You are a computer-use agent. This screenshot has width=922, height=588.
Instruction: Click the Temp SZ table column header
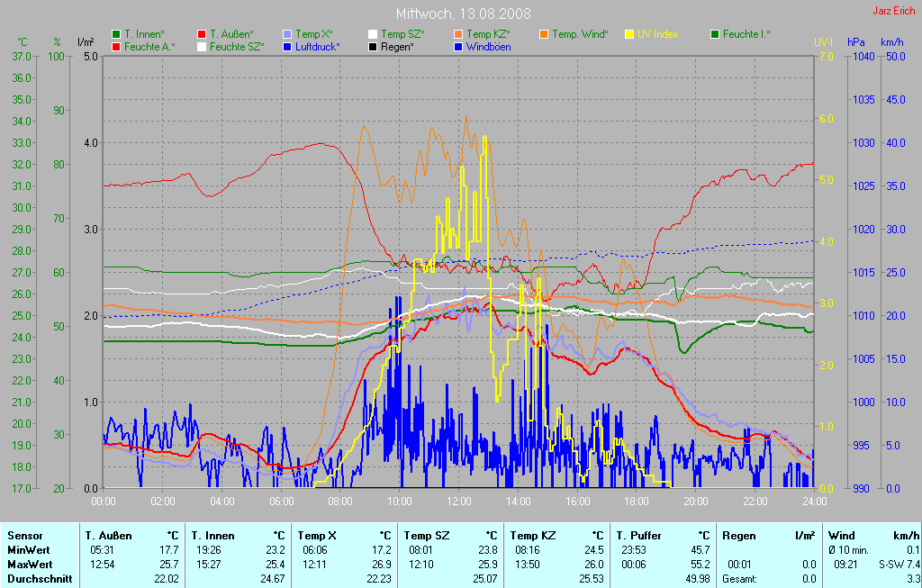pos(426,537)
